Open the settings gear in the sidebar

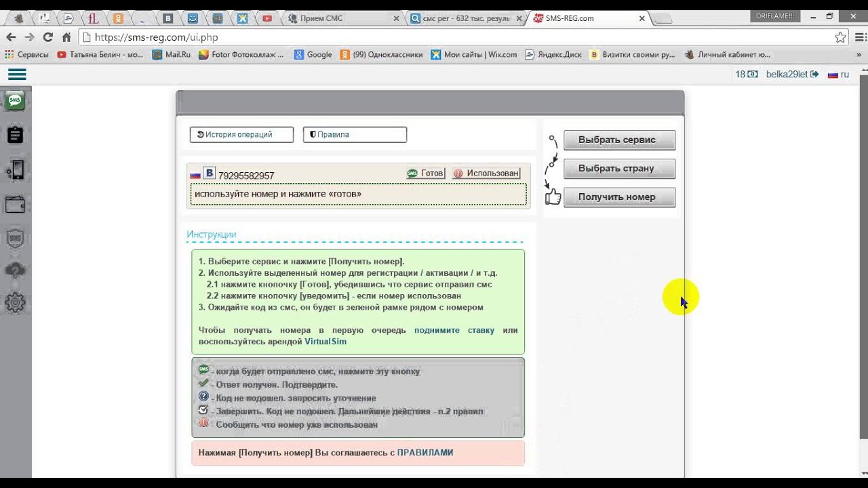click(x=15, y=302)
